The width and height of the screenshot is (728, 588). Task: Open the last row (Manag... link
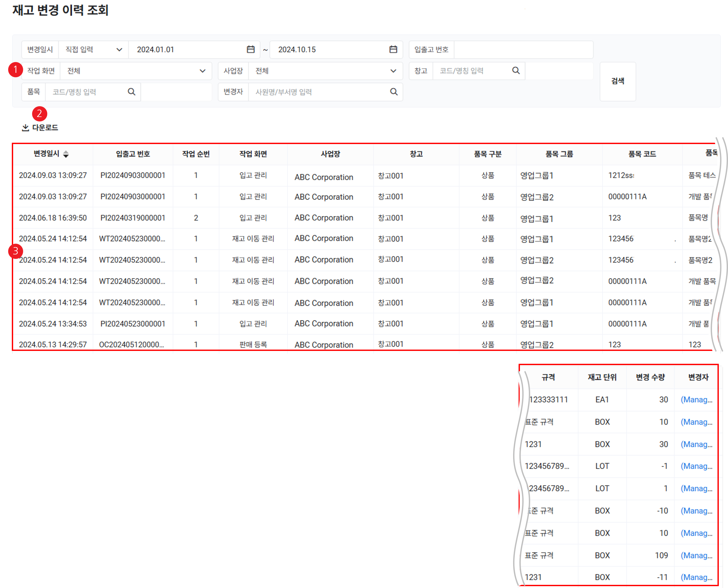(x=696, y=577)
